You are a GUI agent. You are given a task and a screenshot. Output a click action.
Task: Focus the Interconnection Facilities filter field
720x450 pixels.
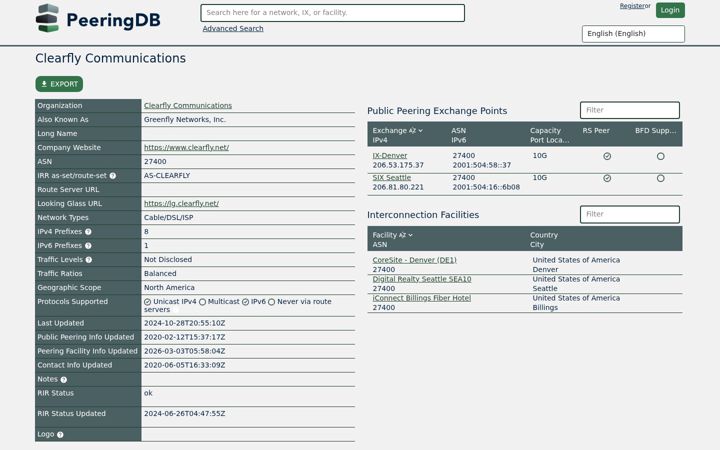pos(630,214)
